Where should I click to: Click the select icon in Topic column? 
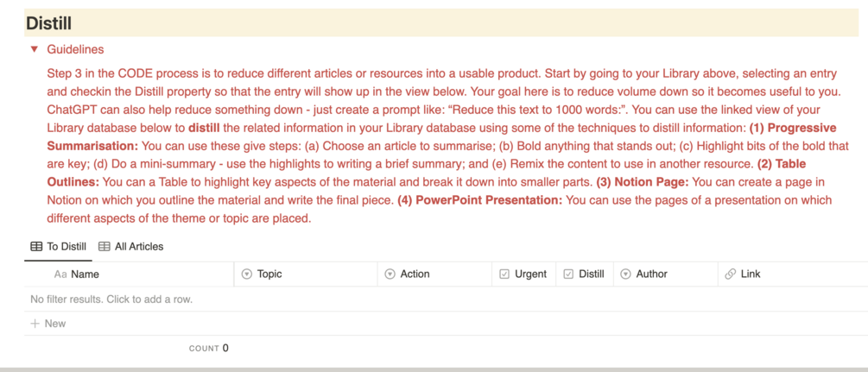point(248,274)
